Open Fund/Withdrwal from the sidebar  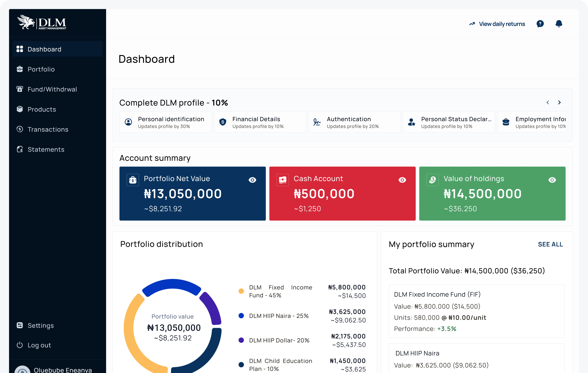tap(52, 89)
